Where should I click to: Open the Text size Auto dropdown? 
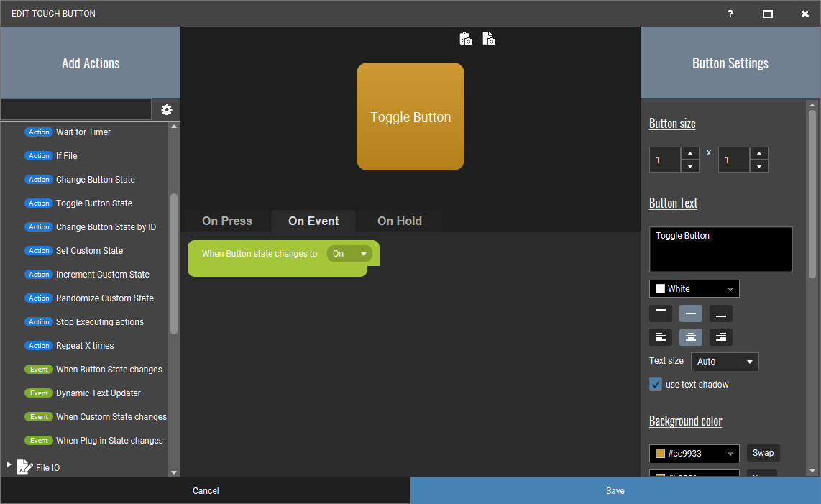tap(725, 362)
